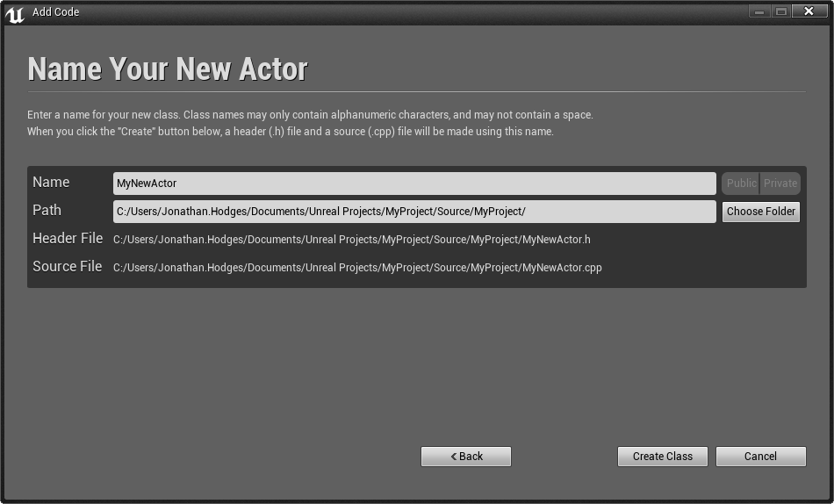
Task: Select the Public class location toggle
Action: 741,184
